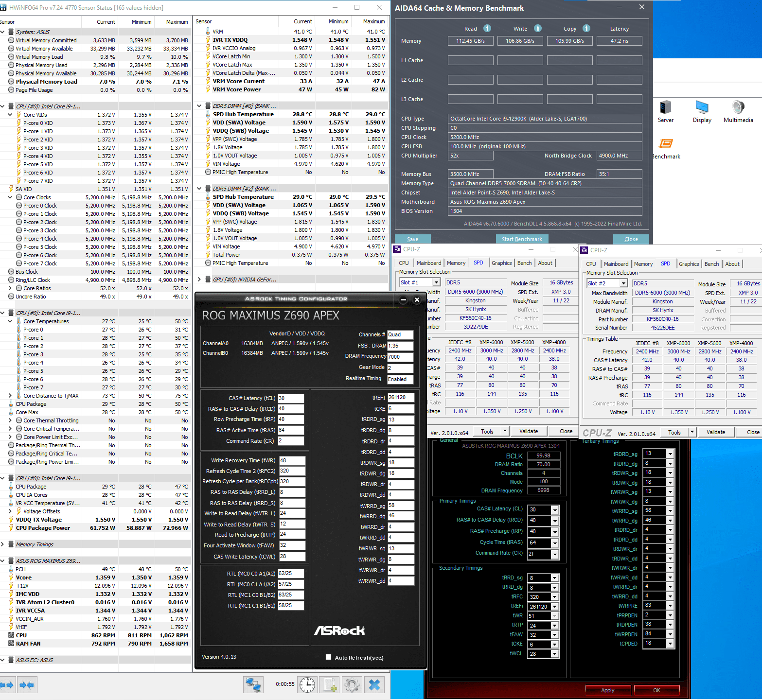Switch to CPU tab in right CPU-Z
Viewport: 762px width, 700px height.
click(x=591, y=264)
